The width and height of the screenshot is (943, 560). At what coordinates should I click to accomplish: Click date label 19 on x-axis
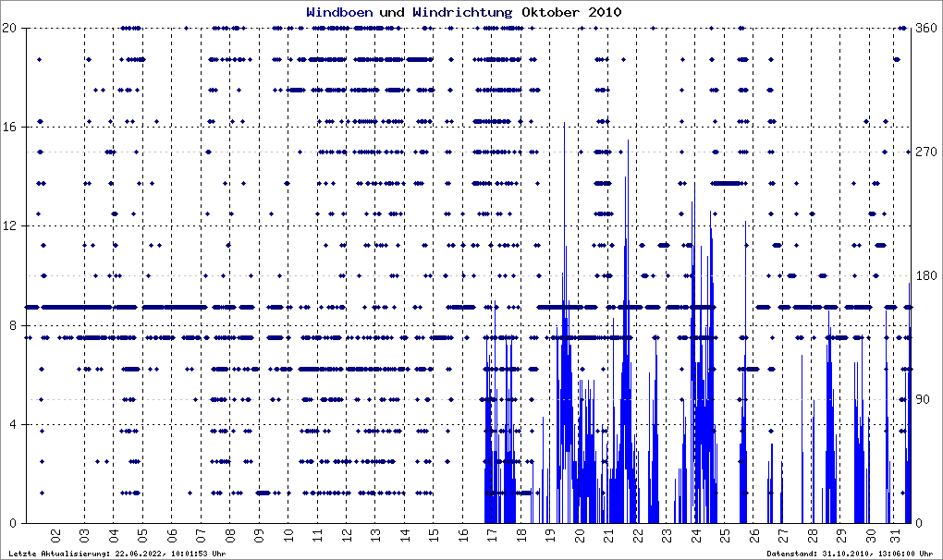[x=551, y=535]
